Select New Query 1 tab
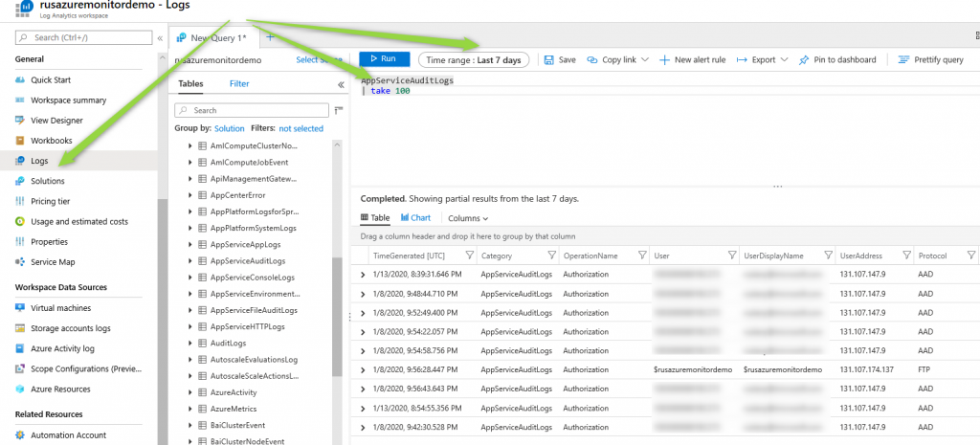The height and width of the screenshot is (445, 980). pos(212,37)
